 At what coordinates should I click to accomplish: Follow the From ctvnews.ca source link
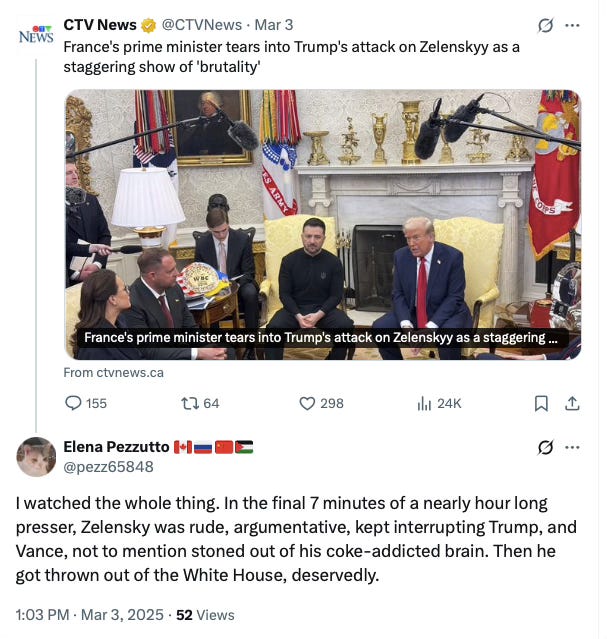113,372
